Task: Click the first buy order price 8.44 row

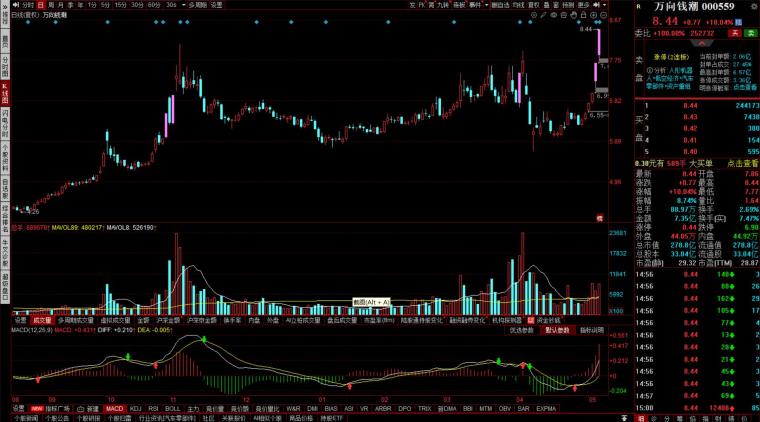Action: click(698, 106)
